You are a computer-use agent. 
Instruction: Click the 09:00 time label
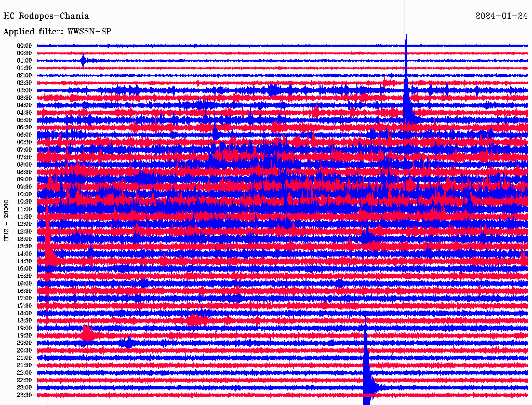pyautogui.click(x=24, y=180)
